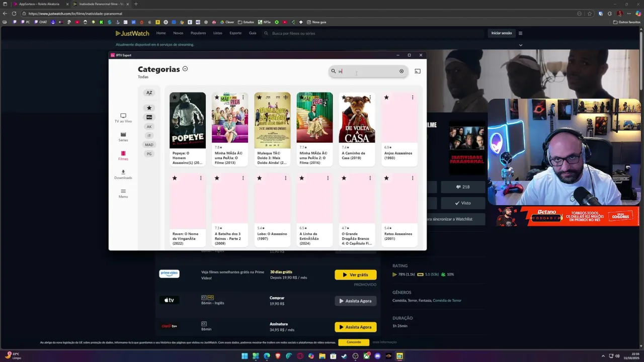Open Outros favoritos bookmarks folder
The height and width of the screenshot is (362, 644).
627,22
